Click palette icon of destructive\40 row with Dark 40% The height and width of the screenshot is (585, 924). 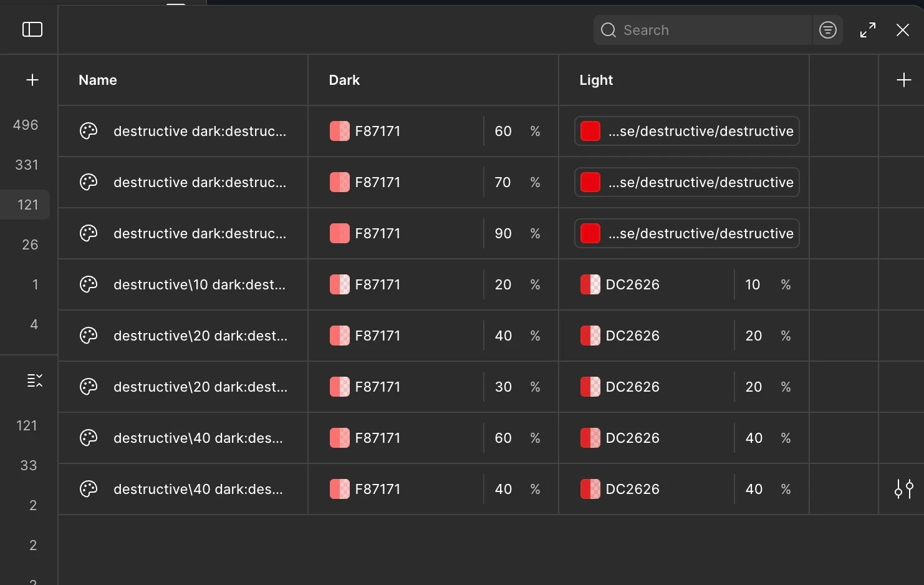point(89,489)
